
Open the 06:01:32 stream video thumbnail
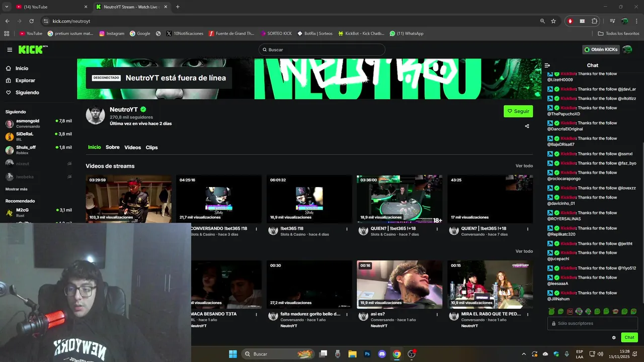[309, 199]
